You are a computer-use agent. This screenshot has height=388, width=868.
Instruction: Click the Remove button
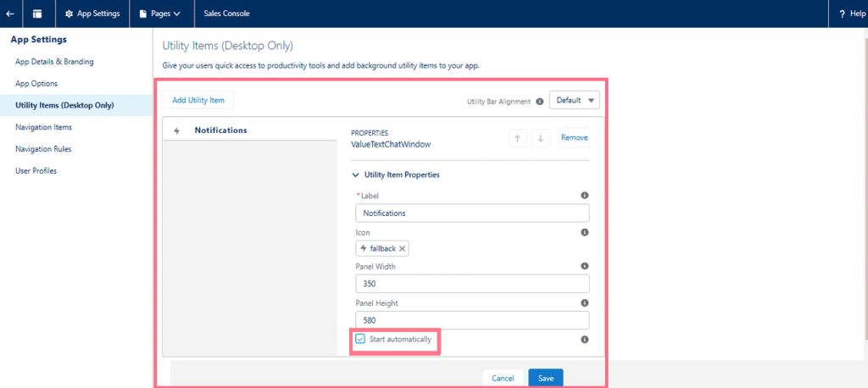click(574, 138)
